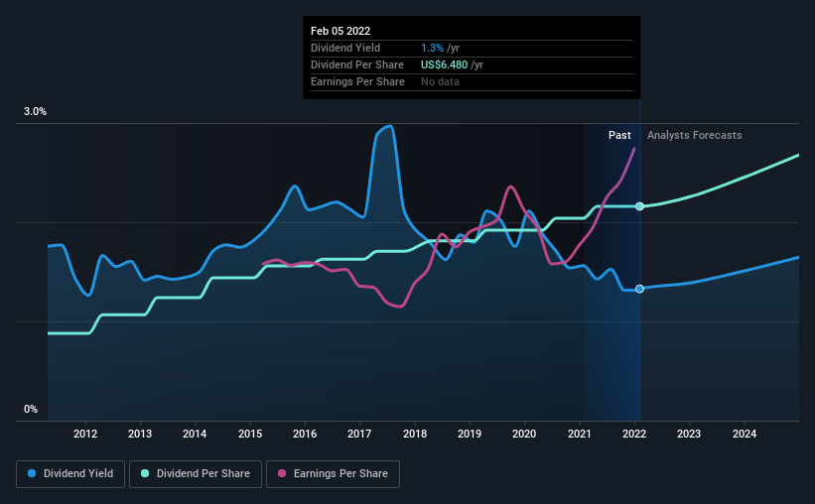Select the blue Dividend Yield data point at 2022
815x504 pixels.
tap(640, 289)
